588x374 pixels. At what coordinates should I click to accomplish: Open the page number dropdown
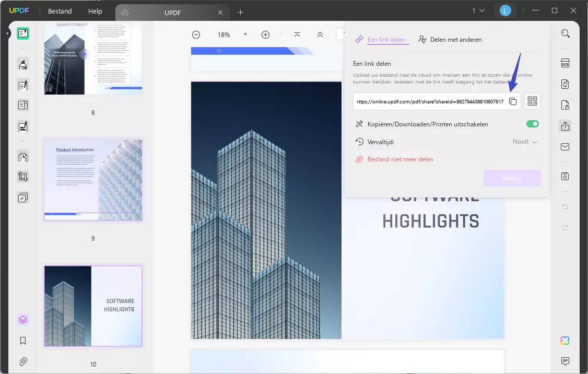(x=477, y=10)
